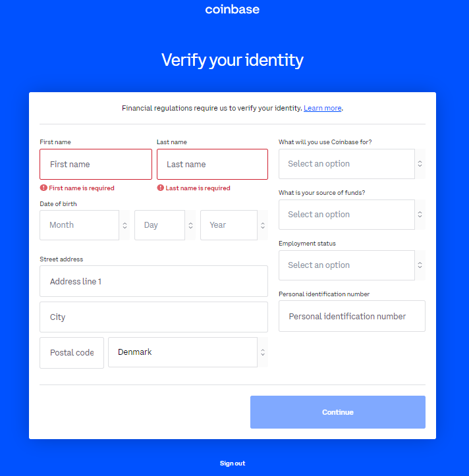Viewport: 469px width, 476px height.
Task: Open the Learn more link
Action: (323, 108)
